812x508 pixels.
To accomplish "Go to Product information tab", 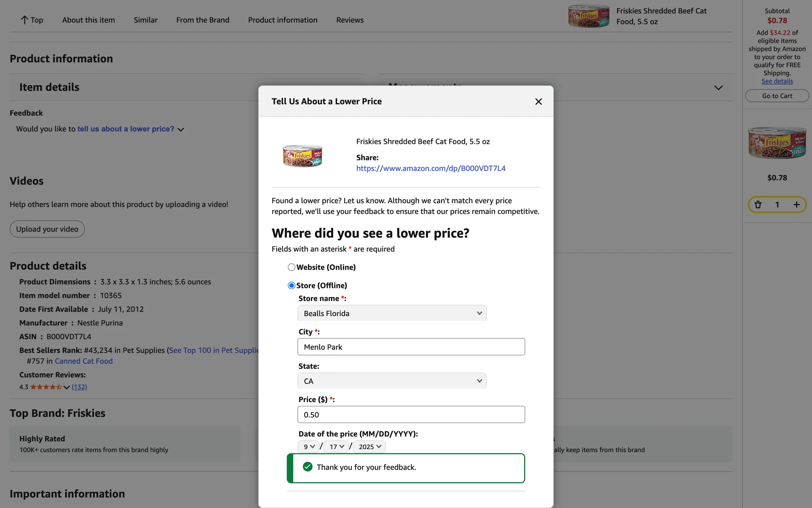I will pyautogui.click(x=283, y=20).
